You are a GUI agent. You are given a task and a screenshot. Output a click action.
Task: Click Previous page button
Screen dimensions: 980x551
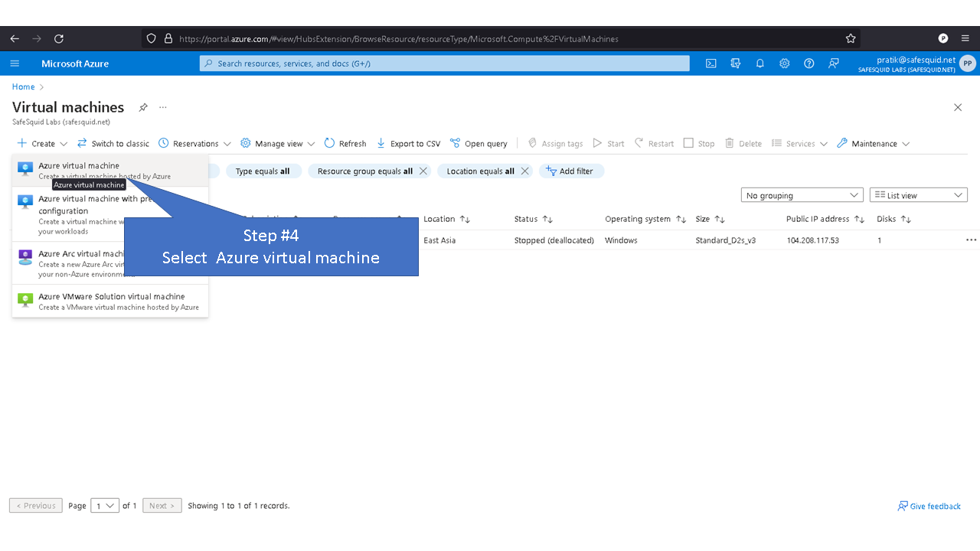coord(35,506)
